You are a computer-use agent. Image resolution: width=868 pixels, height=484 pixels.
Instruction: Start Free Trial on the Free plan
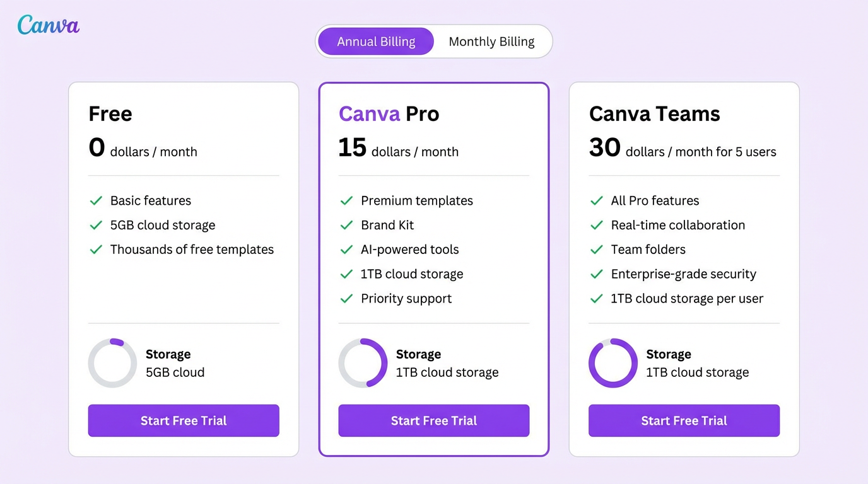point(183,420)
